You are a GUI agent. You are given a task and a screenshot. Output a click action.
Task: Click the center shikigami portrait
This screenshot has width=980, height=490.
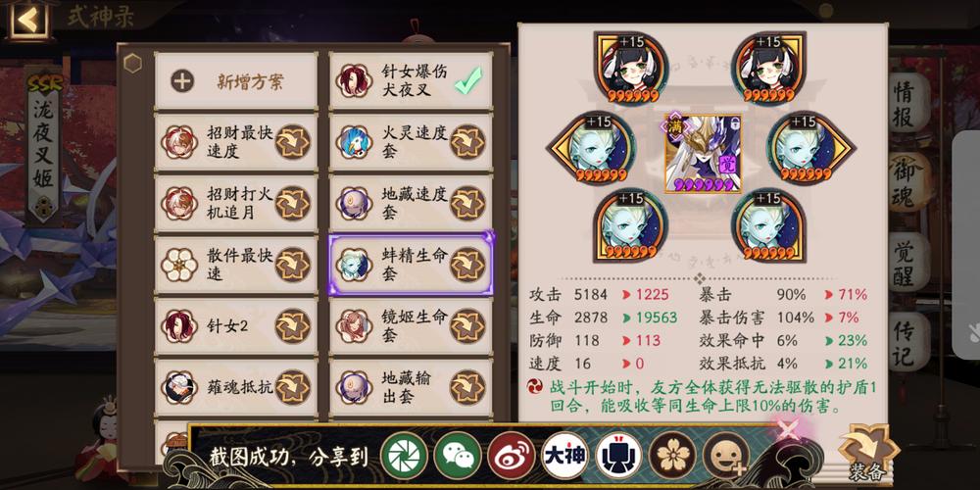coord(702,154)
